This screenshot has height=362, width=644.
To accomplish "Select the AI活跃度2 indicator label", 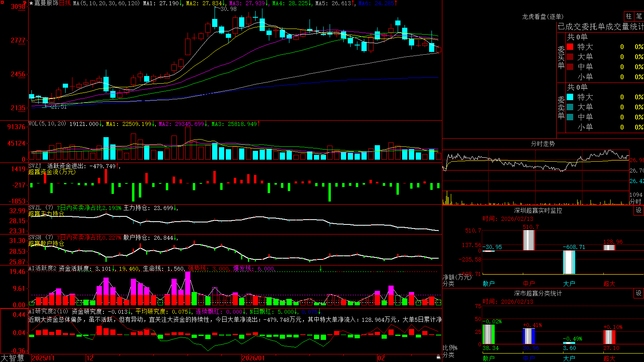I will 42,269.
